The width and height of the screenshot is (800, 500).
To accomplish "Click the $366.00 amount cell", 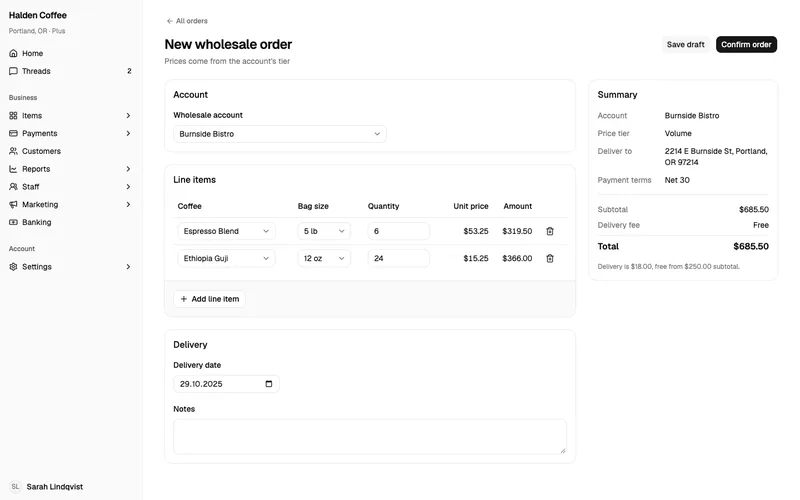I will click(x=517, y=258).
